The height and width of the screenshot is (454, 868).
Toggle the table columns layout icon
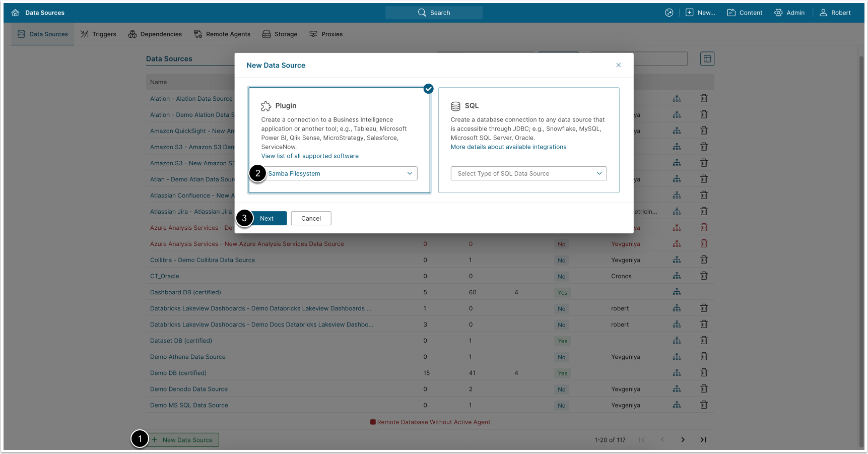[x=707, y=59]
